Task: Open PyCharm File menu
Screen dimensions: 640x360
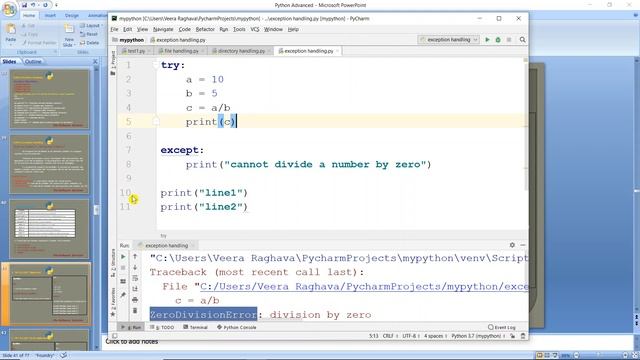Action: [x=114, y=29]
